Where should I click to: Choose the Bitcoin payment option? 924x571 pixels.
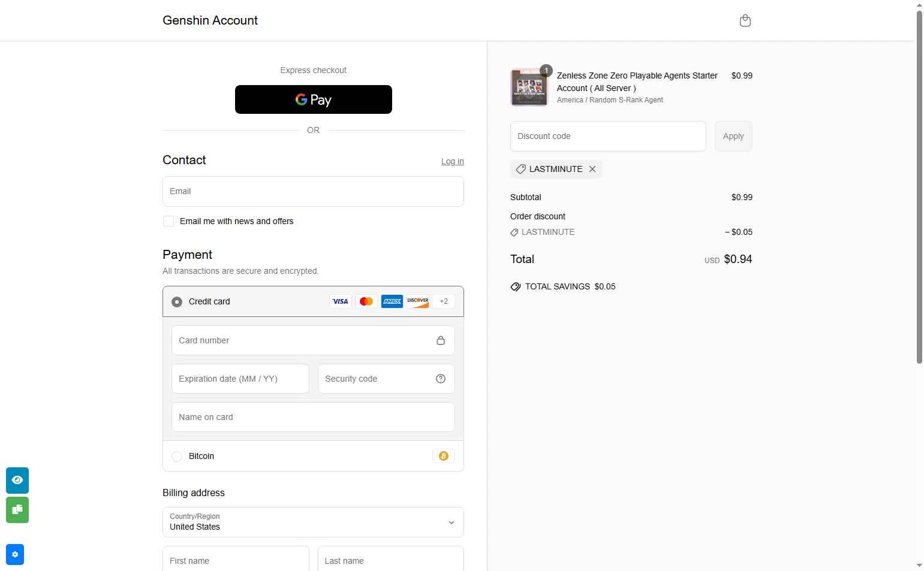coord(177,457)
